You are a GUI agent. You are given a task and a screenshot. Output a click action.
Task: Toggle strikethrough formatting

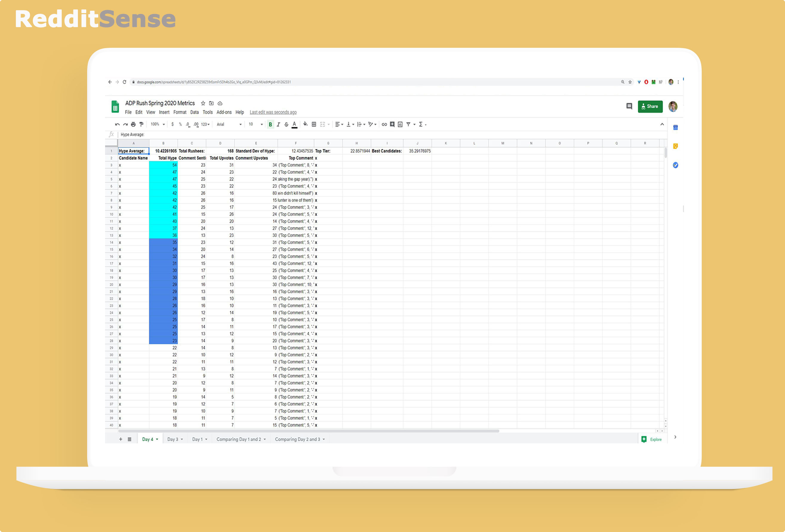[x=287, y=124]
